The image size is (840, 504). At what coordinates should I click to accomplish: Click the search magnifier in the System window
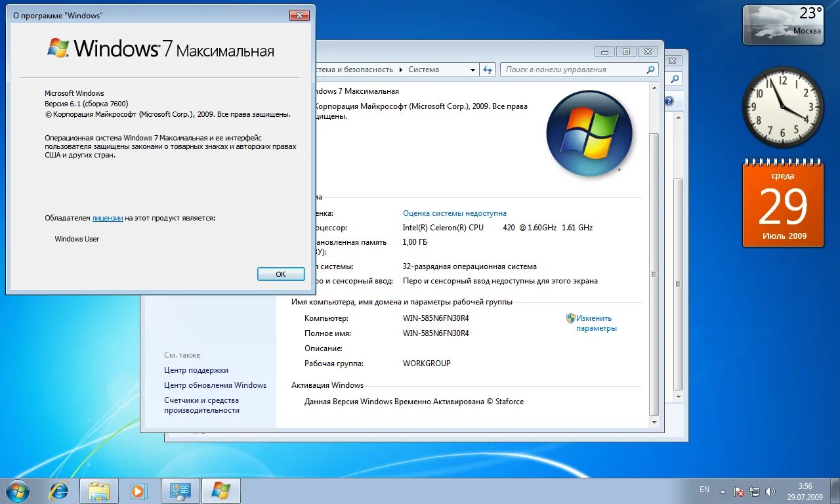pos(650,70)
